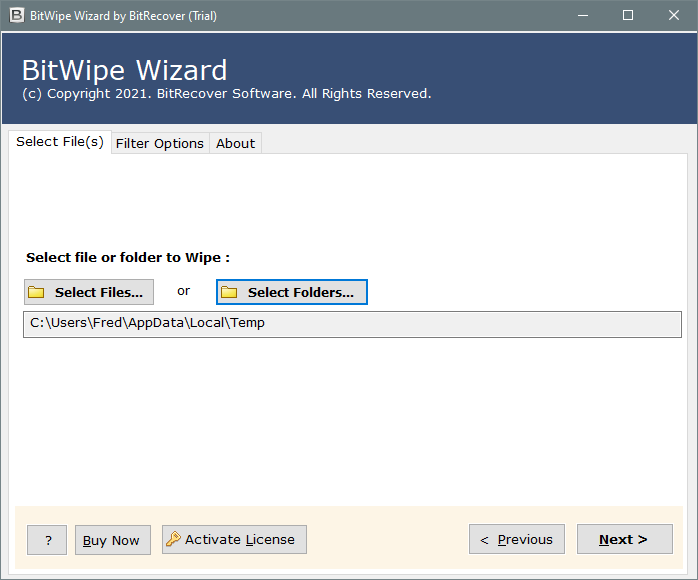Proceed with the Next > button
698x580 pixels.
(x=625, y=539)
